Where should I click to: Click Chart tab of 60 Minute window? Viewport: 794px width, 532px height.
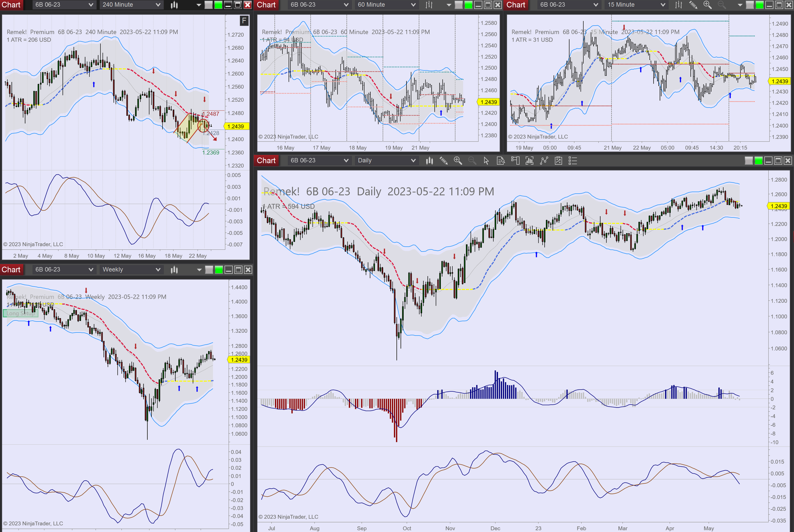(x=266, y=5)
